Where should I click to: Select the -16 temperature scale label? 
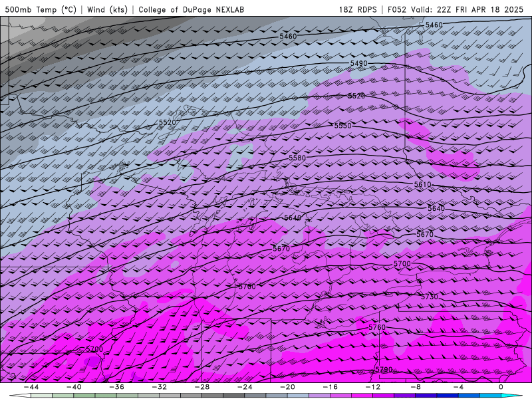click(x=330, y=387)
